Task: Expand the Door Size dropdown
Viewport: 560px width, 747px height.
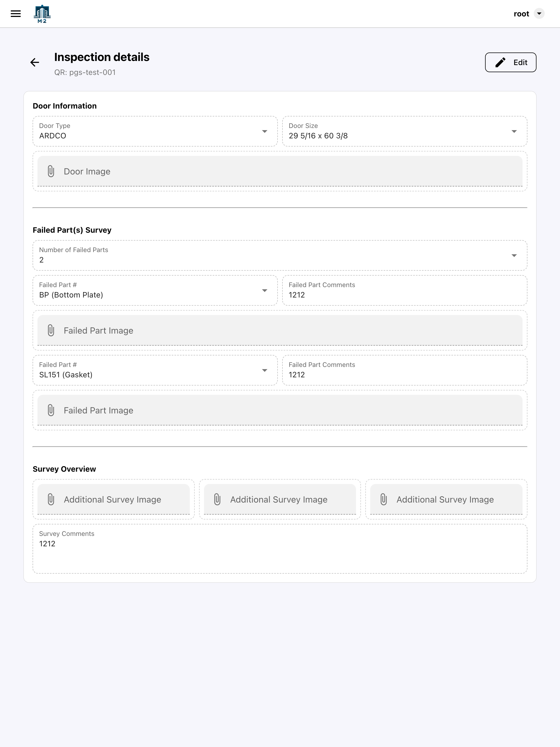Action: [x=514, y=131]
